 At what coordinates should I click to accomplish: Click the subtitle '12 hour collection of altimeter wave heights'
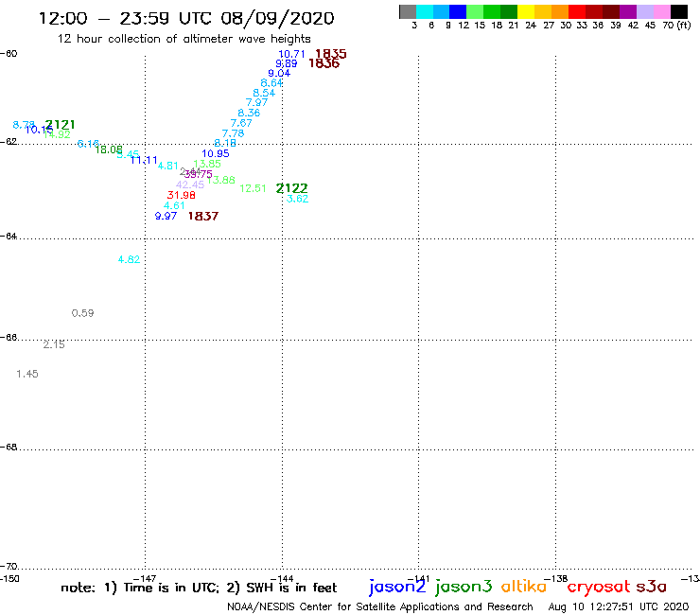pyautogui.click(x=184, y=39)
